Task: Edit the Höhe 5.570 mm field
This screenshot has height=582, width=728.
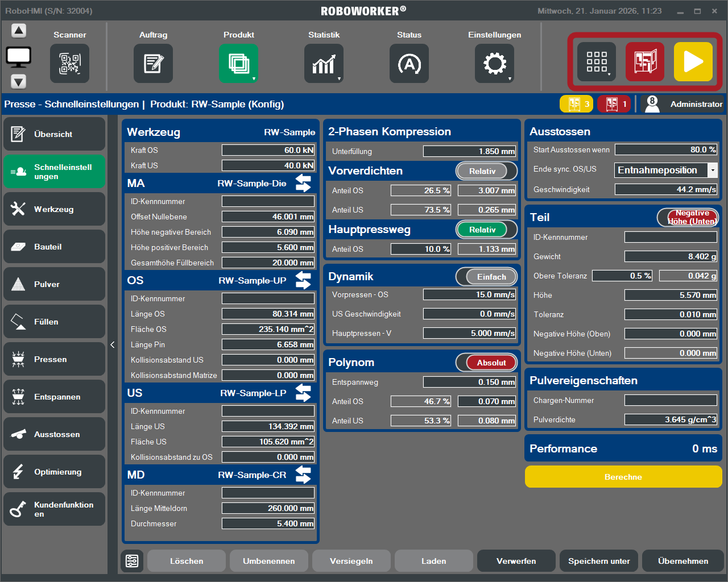Action: [671, 295]
